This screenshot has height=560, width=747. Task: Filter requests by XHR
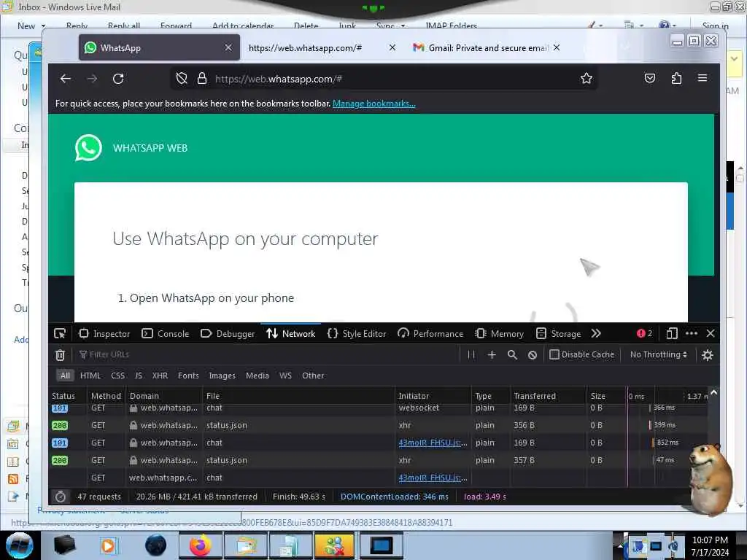[x=160, y=376]
